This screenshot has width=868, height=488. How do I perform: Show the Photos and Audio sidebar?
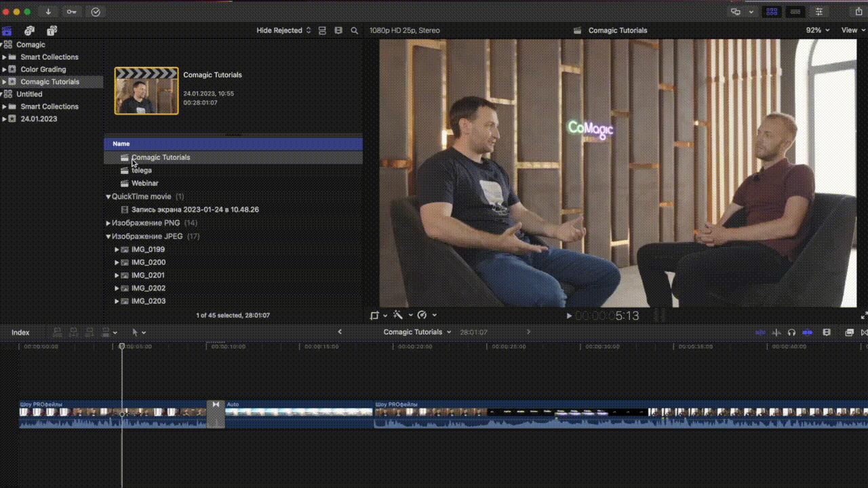click(29, 30)
